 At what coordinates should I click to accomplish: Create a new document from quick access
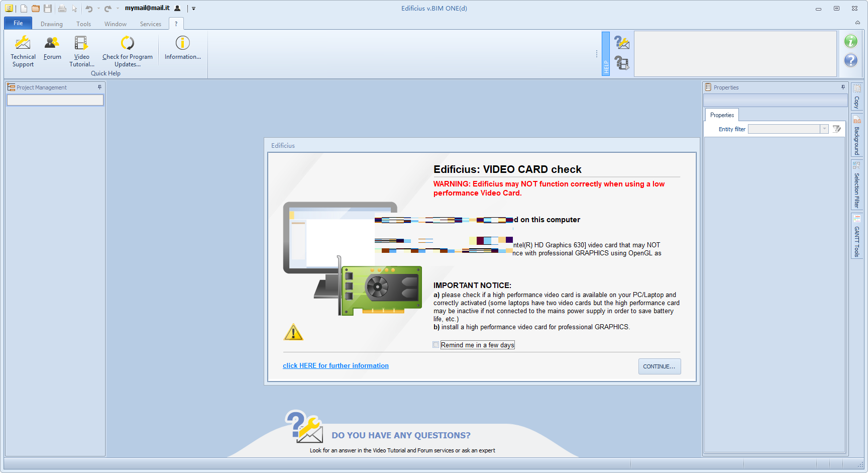(24, 8)
